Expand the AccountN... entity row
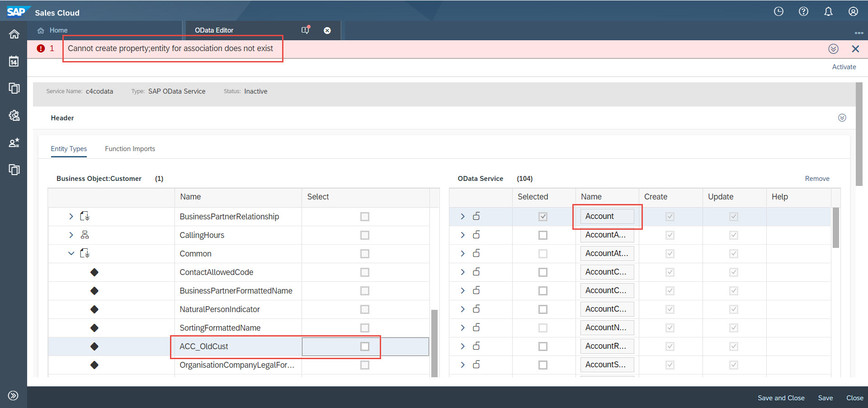This screenshot has width=868, height=408. pyautogui.click(x=462, y=327)
